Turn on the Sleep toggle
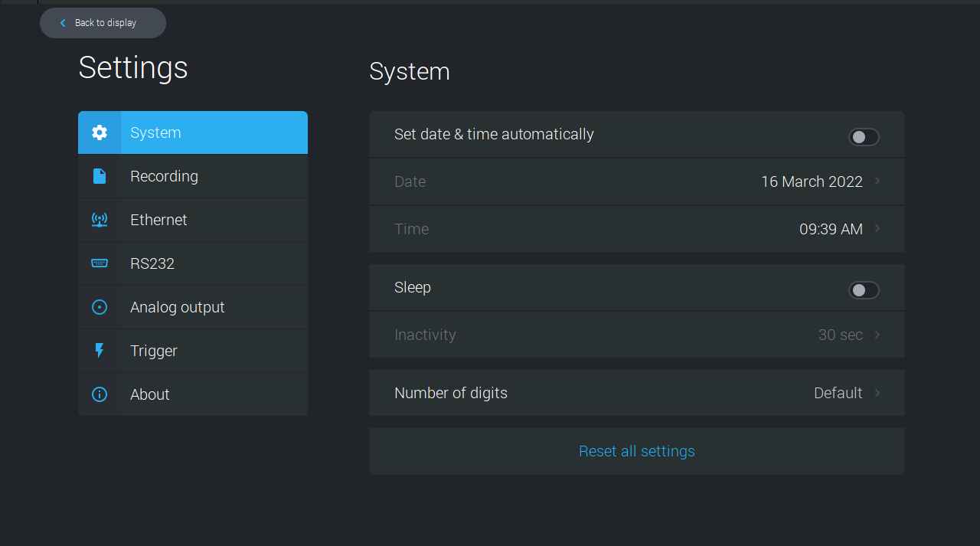 [x=864, y=290]
